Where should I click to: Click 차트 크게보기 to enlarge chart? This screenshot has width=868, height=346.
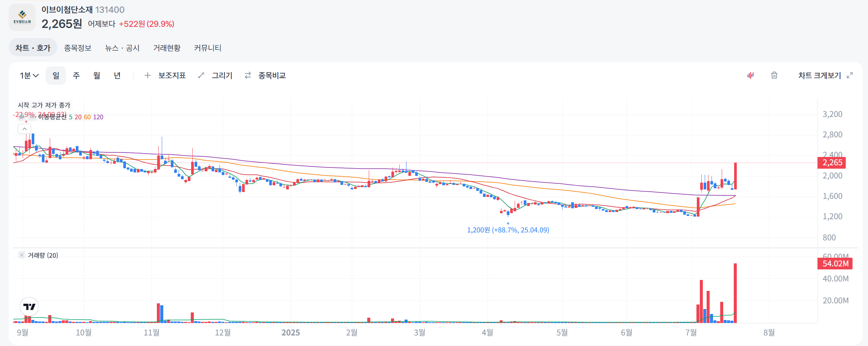click(x=820, y=75)
